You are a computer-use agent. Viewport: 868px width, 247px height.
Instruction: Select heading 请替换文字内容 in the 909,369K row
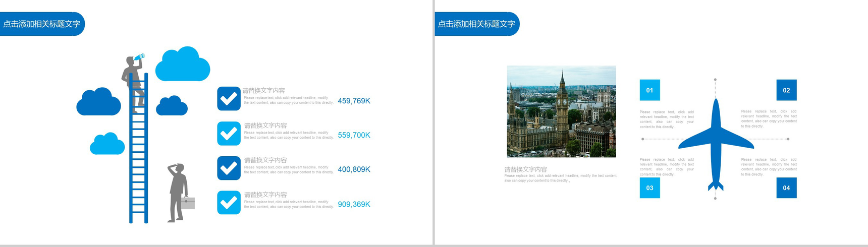265,195
